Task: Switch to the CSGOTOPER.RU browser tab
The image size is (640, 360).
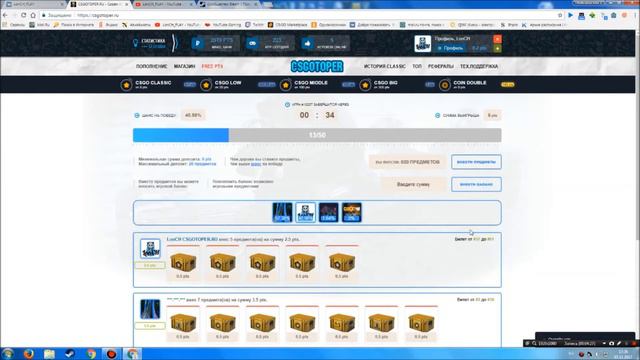Action: click(x=98, y=4)
